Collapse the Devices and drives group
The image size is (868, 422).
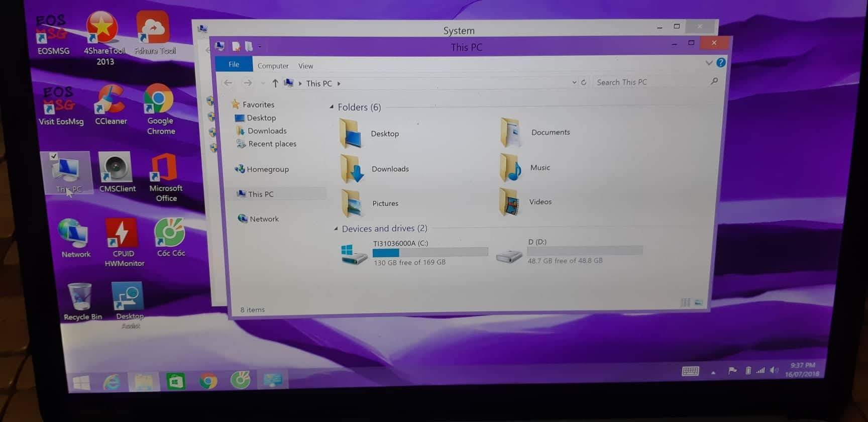(336, 229)
